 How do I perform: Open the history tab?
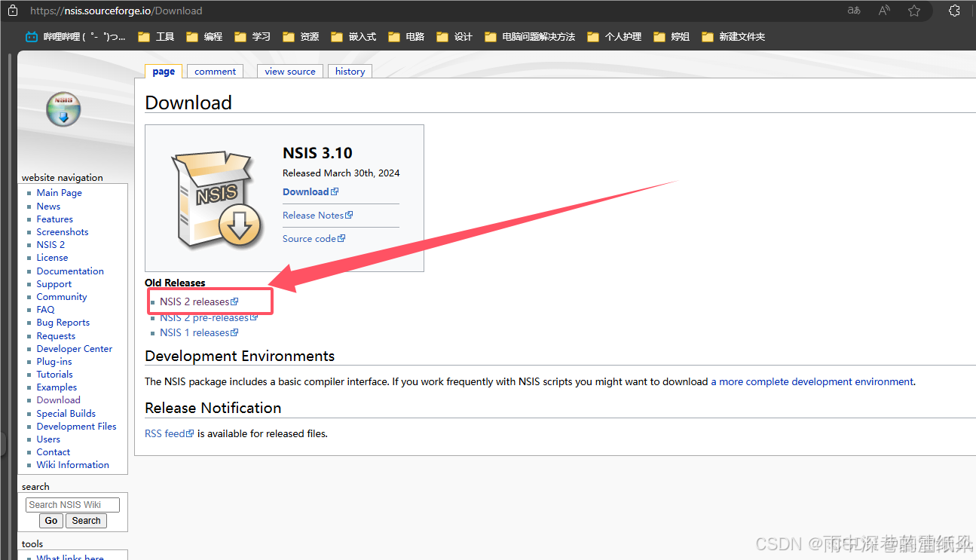350,72
